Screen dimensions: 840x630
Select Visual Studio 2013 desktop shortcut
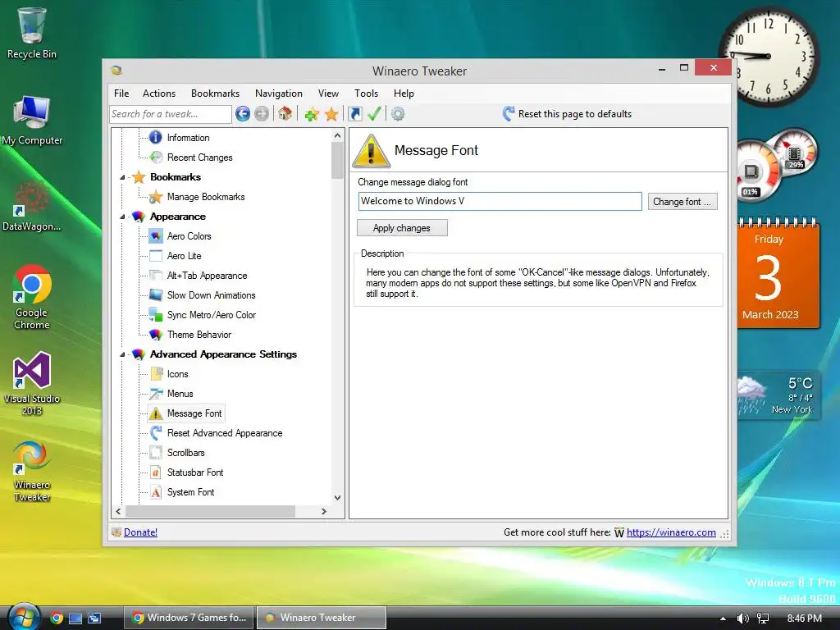(32, 384)
